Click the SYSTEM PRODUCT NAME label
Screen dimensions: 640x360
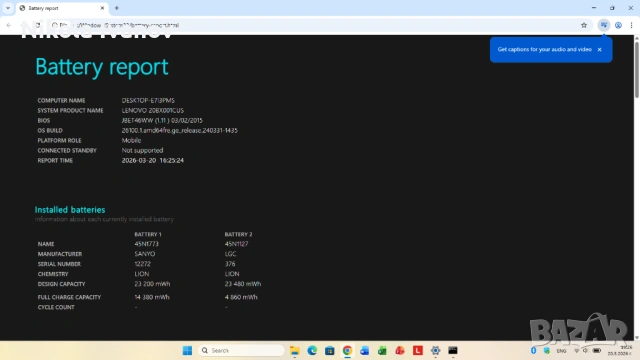(x=70, y=111)
